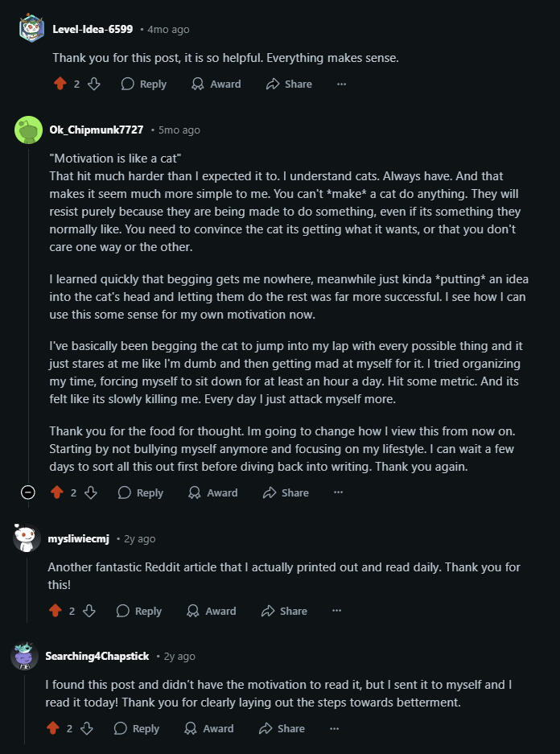Open more options on mysliwiecmj's comment

coord(336,611)
